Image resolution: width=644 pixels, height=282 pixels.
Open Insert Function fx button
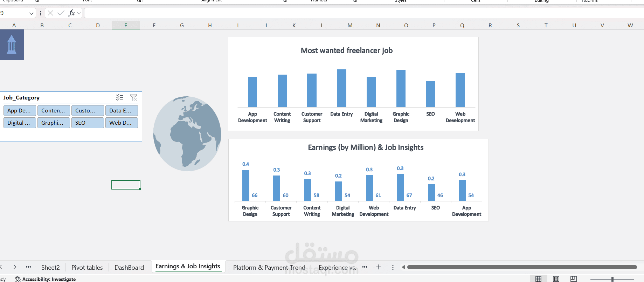pos(71,13)
